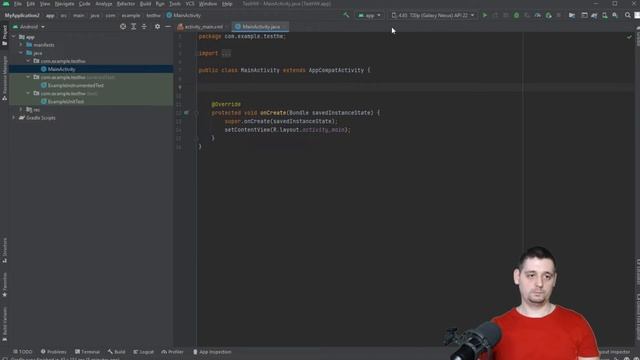Select the MainActivity.java editor tab

(x=261, y=27)
